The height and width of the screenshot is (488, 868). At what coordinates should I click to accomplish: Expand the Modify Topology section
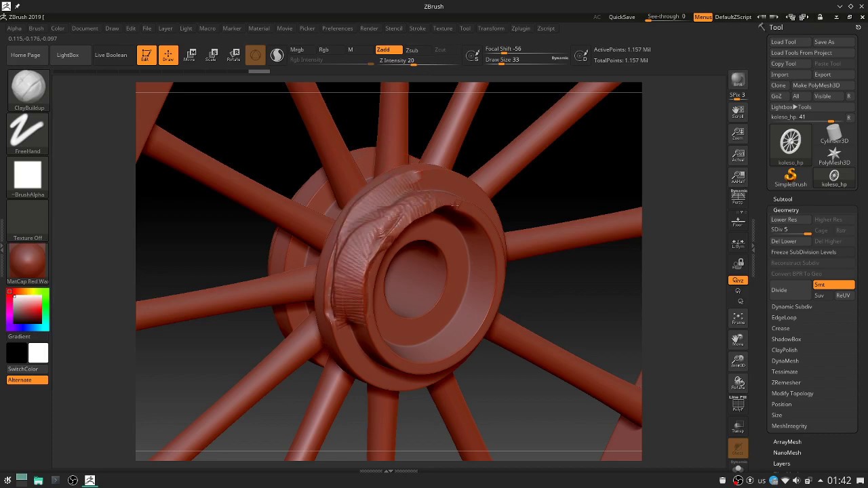792,394
